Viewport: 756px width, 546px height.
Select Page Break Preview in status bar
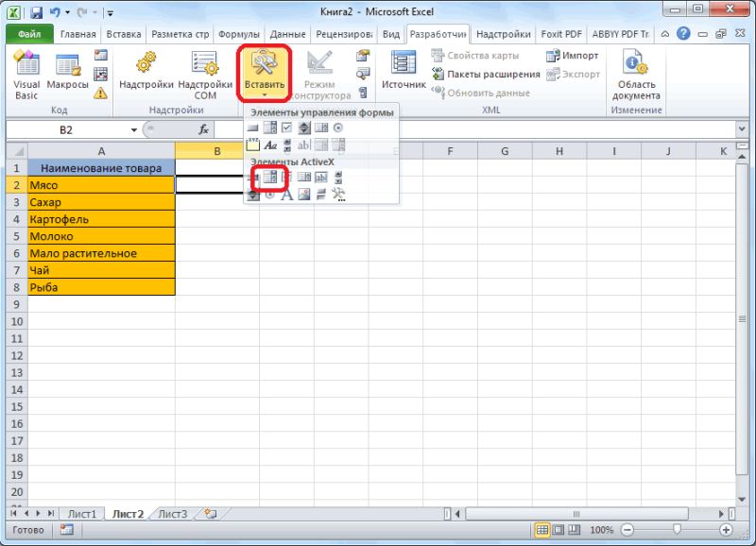tap(575, 530)
